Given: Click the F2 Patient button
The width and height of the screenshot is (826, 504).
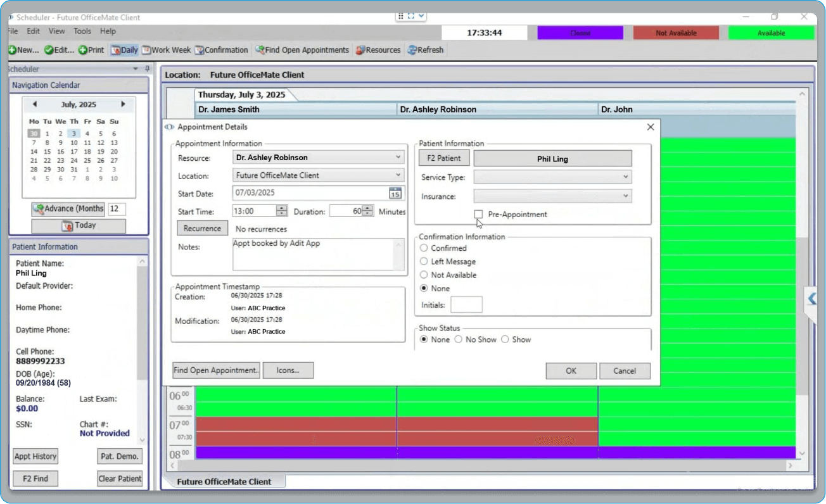Looking at the screenshot, I should (x=444, y=158).
